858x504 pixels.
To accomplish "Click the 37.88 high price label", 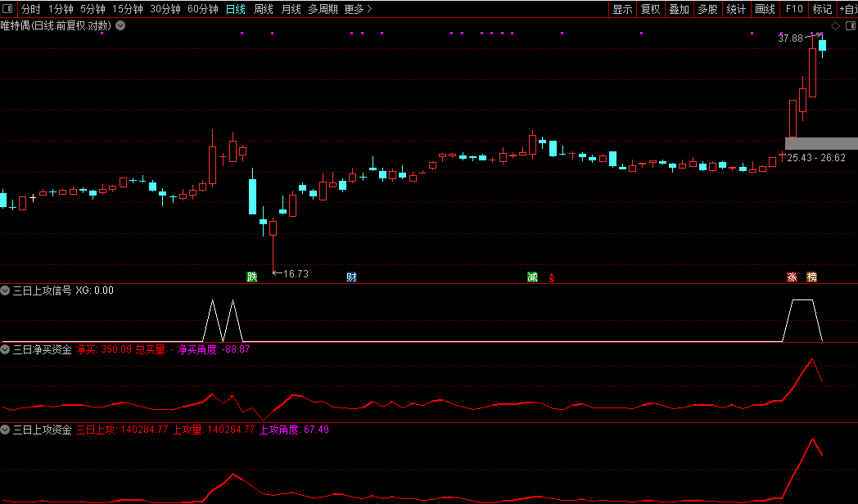I will pos(790,38).
